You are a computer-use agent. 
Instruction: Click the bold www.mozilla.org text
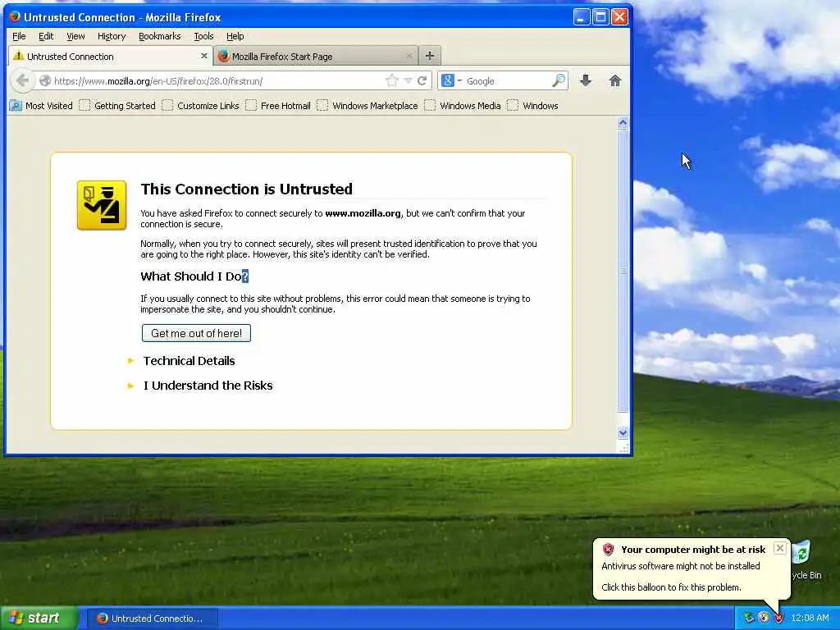click(x=363, y=213)
